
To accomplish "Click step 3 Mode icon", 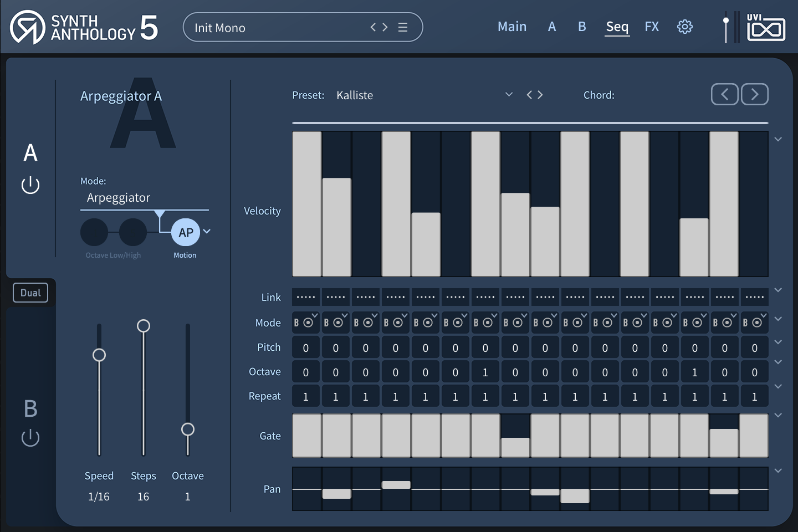I will point(366,323).
